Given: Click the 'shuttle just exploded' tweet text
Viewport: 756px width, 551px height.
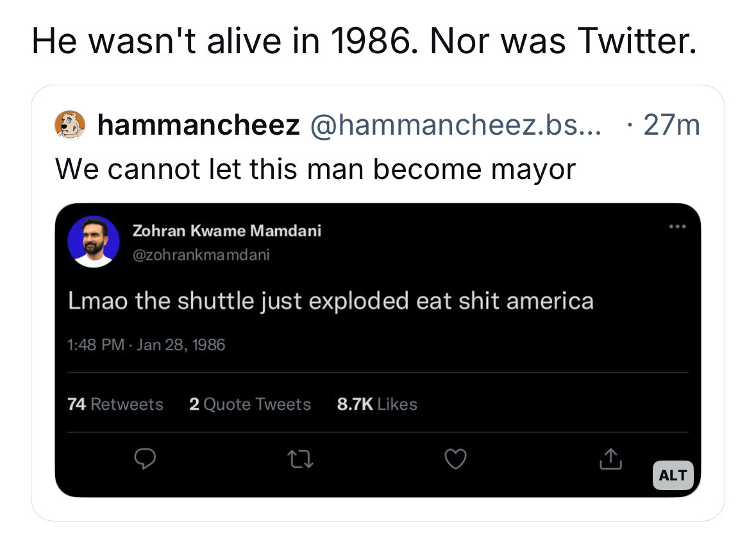Looking at the screenshot, I should [331, 301].
